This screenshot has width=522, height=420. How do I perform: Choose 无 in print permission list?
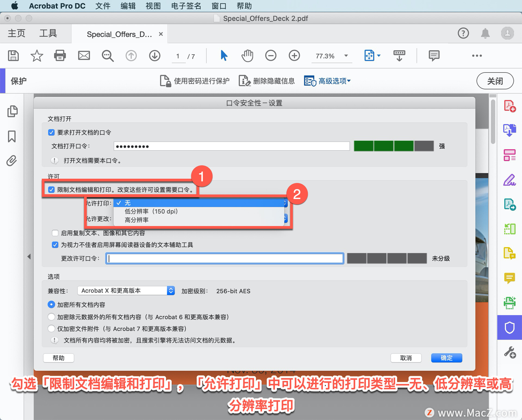pyautogui.click(x=199, y=203)
